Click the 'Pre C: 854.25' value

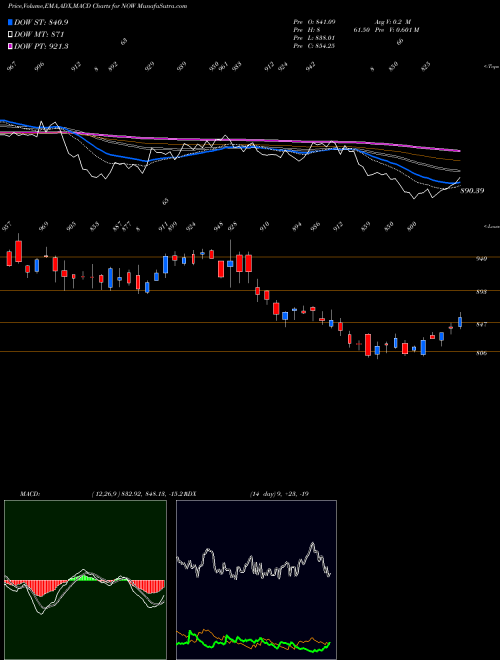click(x=314, y=46)
